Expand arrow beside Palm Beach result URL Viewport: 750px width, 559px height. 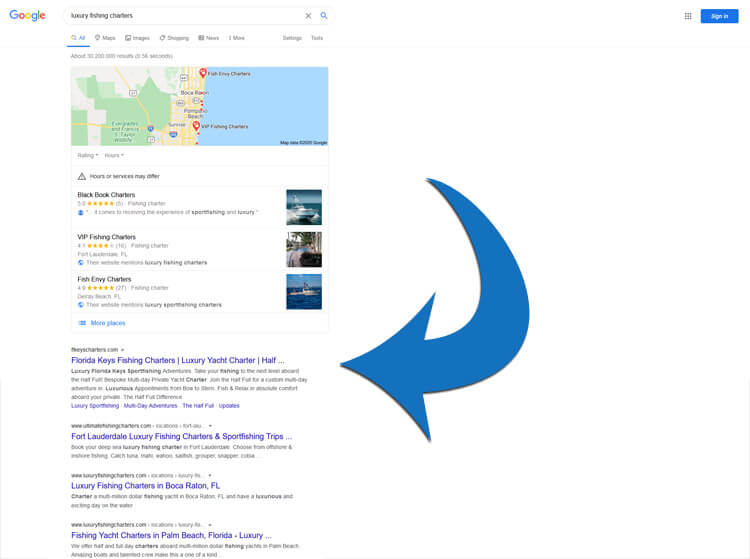[x=210, y=525]
